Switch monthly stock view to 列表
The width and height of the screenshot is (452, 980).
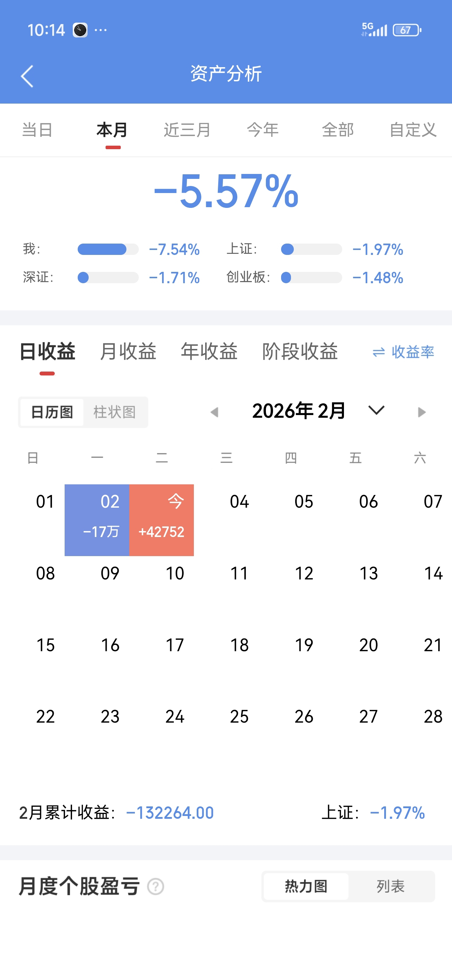[391, 886]
